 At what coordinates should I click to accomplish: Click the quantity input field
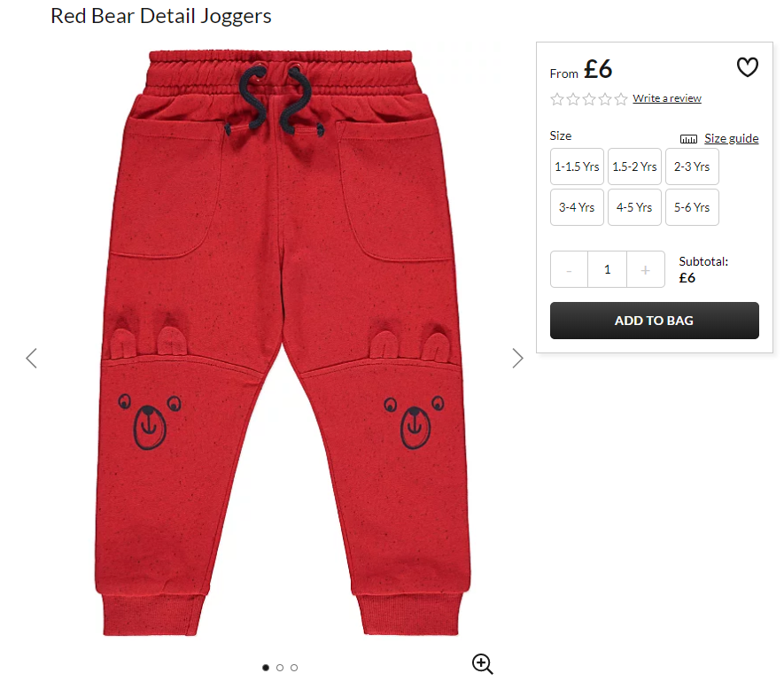[608, 269]
